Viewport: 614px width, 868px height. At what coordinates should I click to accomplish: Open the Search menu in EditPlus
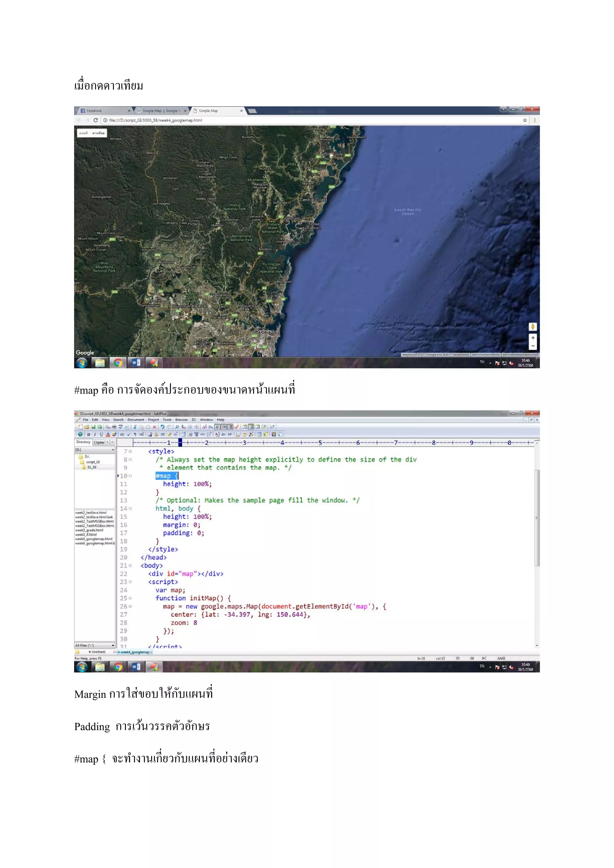tap(118, 420)
